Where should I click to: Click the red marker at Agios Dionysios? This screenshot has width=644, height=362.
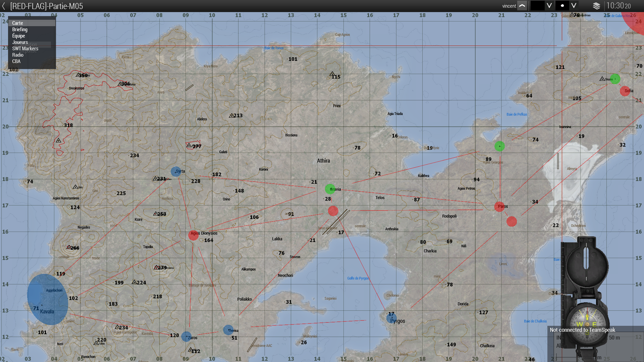coord(193,235)
